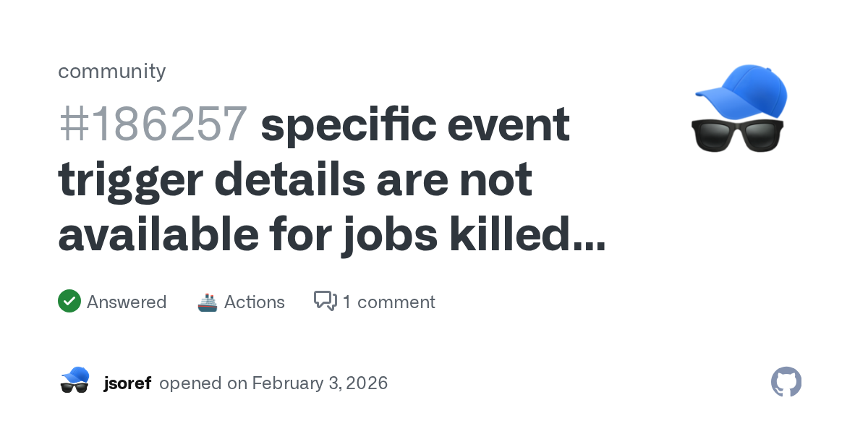Click the ship emoji beside Actions

pyautogui.click(x=208, y=302)
